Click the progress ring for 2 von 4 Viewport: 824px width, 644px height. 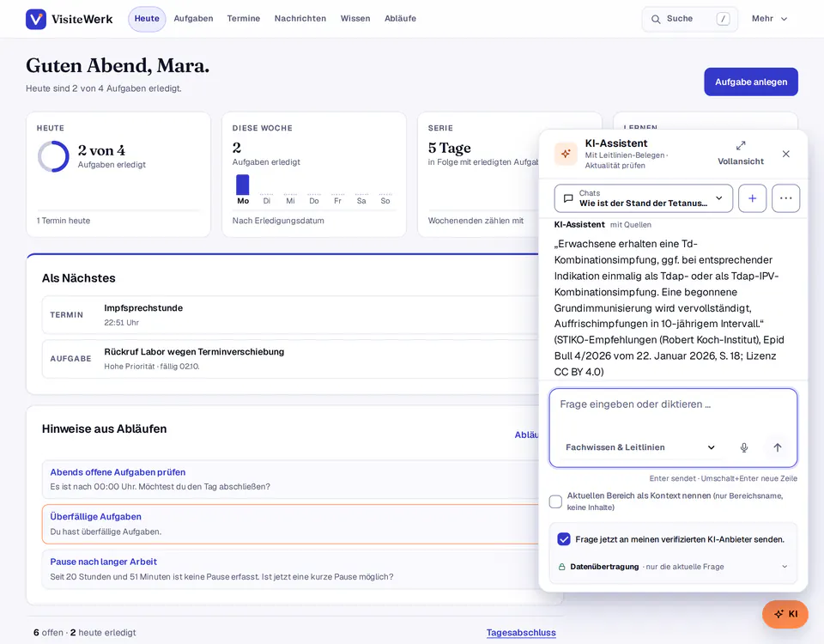pyautogui.click(x=53, y=156)
